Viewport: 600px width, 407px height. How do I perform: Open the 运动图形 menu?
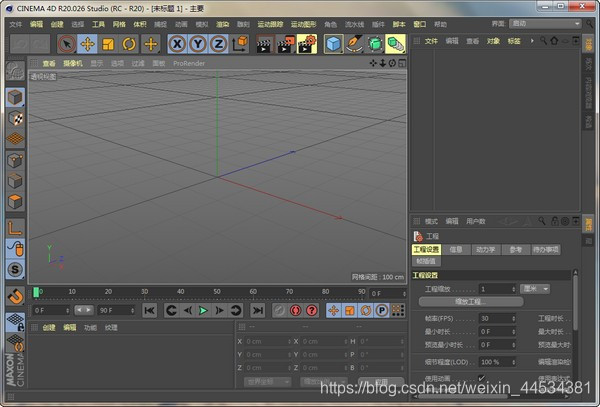(x=303, y=24)
